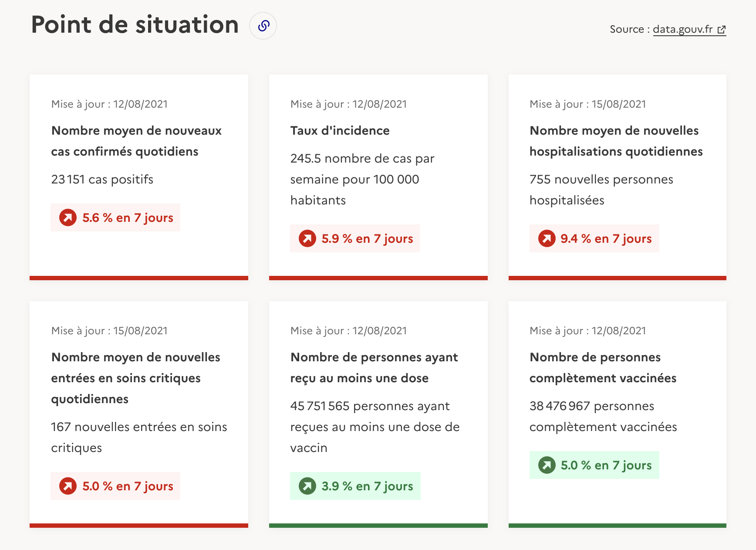This screenshot has width=756, height=550.
Task: Click the "3.9 % en 7 jours" green badge
Action: [x=355, y=485]
